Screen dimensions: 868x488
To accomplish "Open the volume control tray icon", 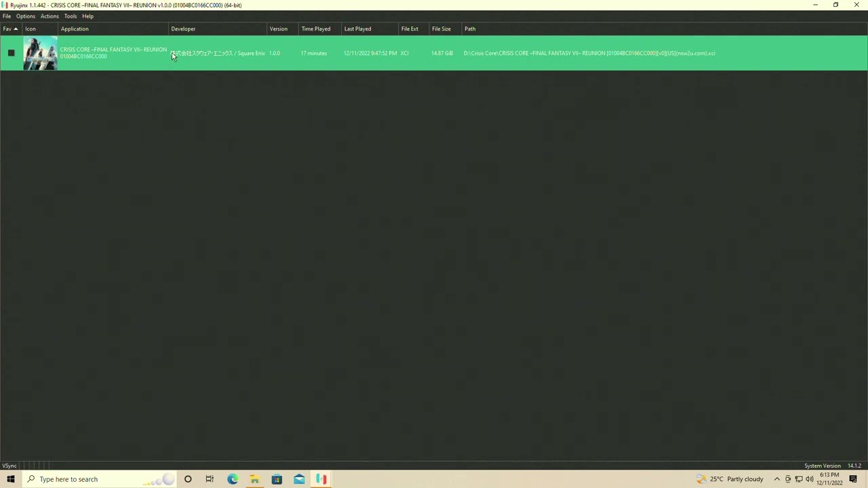I will (x=810, y=479).
